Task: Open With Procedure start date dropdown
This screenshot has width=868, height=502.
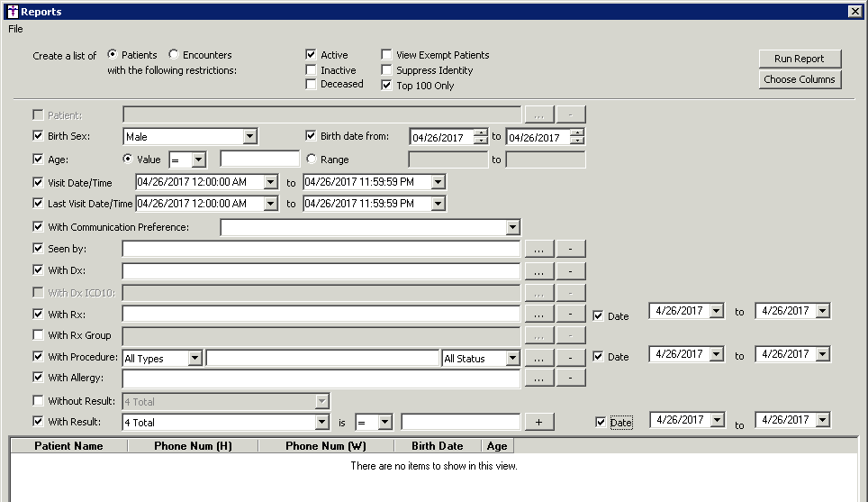Action: tap(717, 353)
